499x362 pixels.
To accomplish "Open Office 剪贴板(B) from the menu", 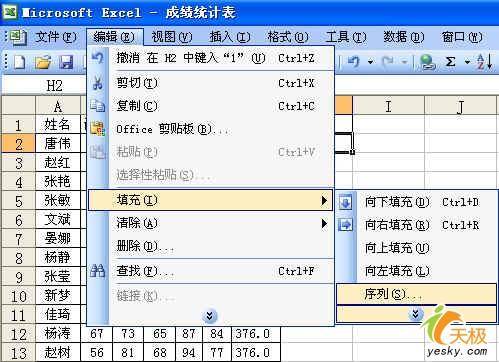I will click(x=211, y=129).
